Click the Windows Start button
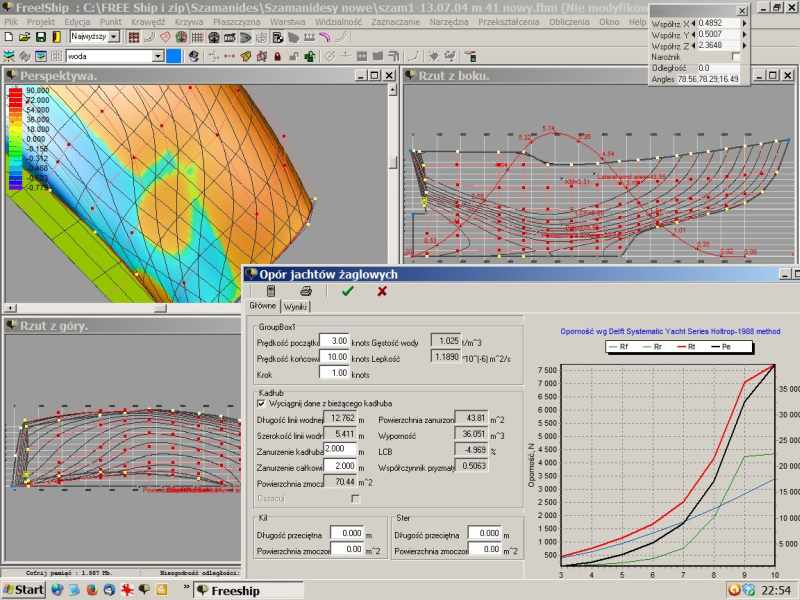 click(23, 590)
